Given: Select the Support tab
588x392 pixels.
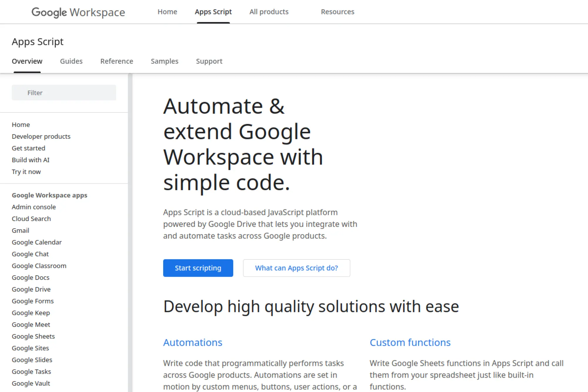Looking at the screenshot, I should (x=209, y=61).
